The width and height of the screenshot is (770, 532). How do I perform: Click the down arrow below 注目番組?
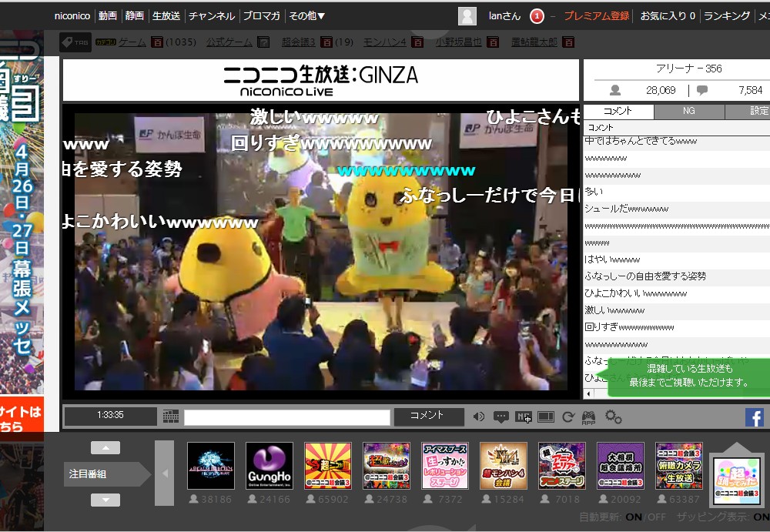(x=105, y=500)
